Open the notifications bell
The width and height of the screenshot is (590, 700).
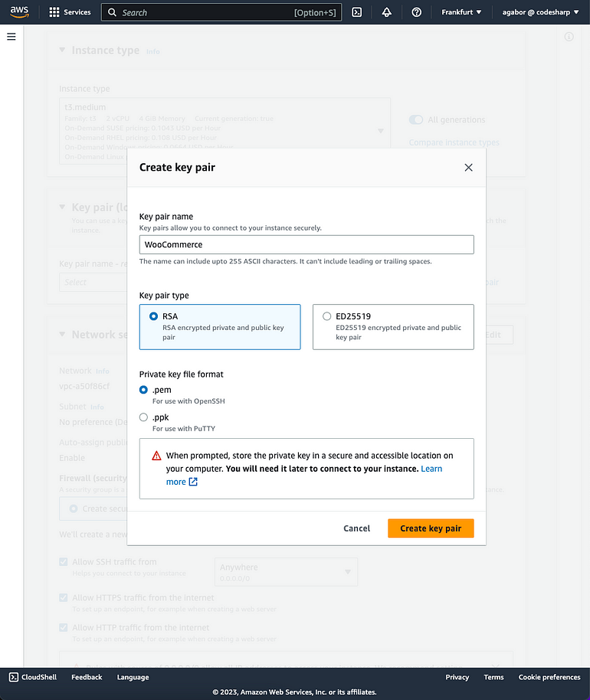pos(386,12)
